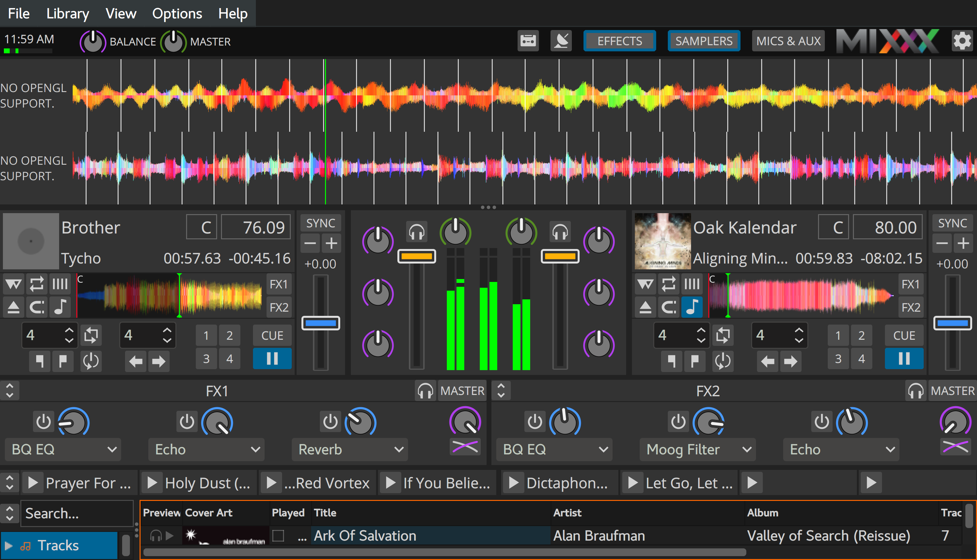Collapse the sampler row expander
Screen dimensions: 977x560
point(10,483)
